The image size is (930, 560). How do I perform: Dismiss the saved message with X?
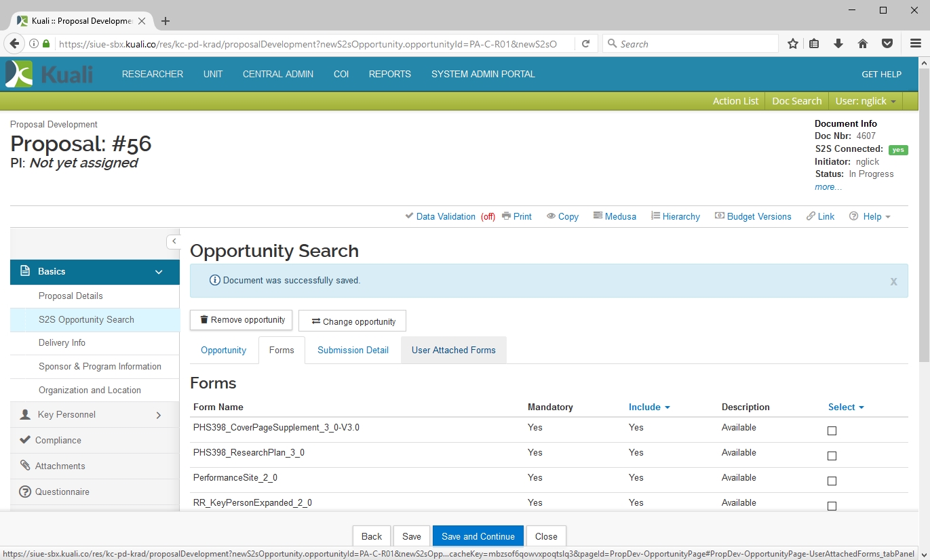coord(893,281)
